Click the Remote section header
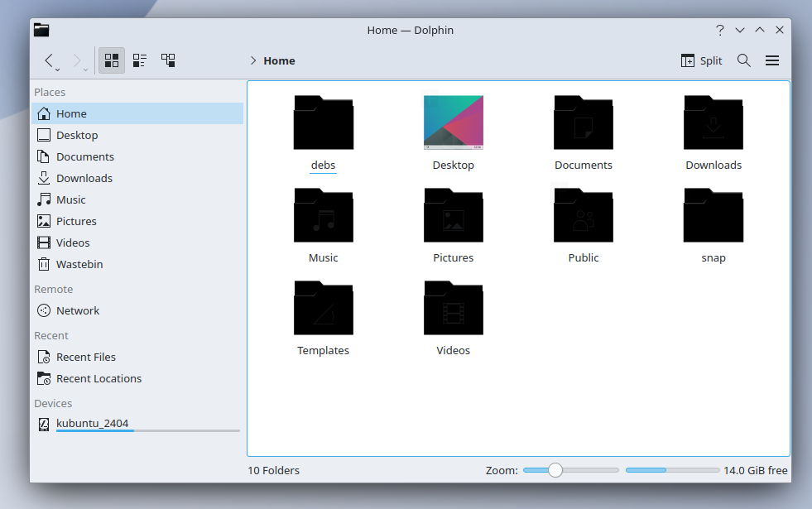 point(53,289)
